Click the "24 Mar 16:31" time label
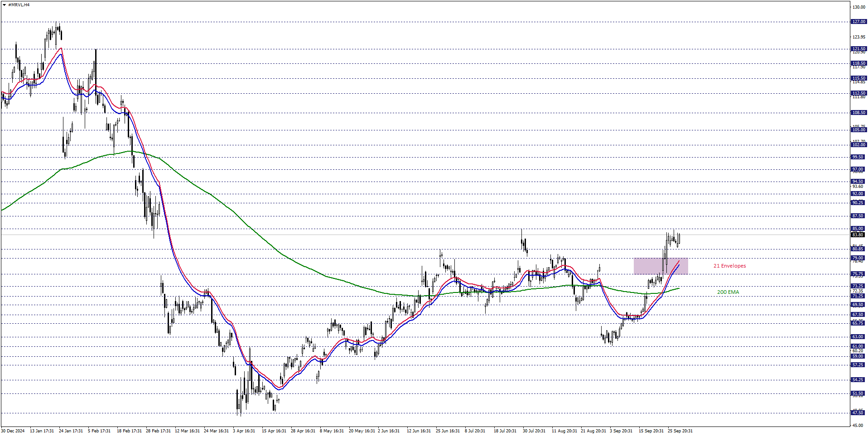Screen dimensions: 868x436 (216, 431)
